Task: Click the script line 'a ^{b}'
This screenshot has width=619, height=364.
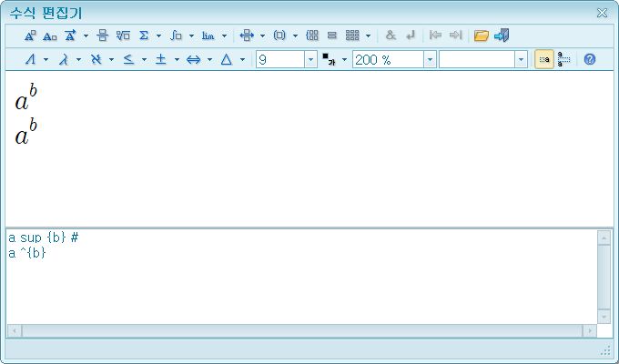Action: tap(27, 253)
